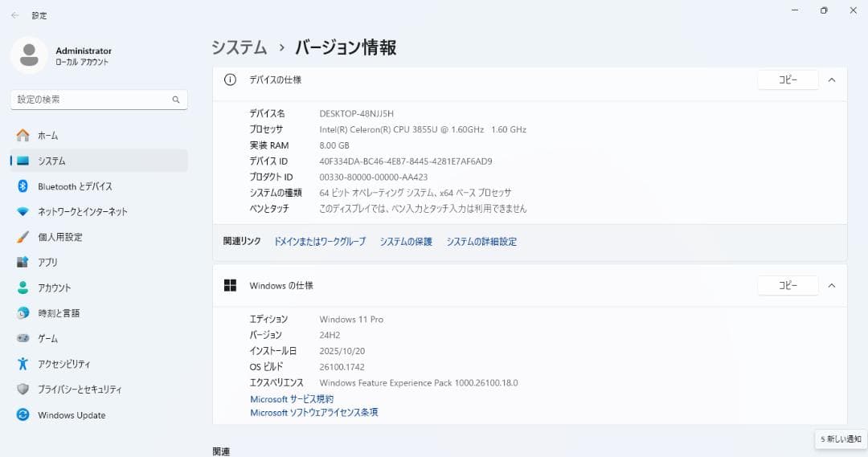Image resolution: width=868 pixels, height=457 pixels.
Task: Click the アクセシビリティ figure icon
Action: point(23,364)
